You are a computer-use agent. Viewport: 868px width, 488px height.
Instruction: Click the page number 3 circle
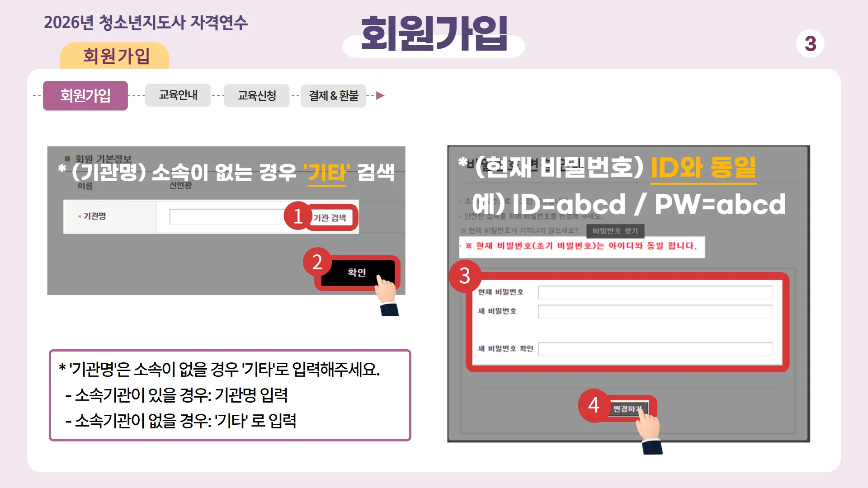pyautogui.click(x=810, y=44)
